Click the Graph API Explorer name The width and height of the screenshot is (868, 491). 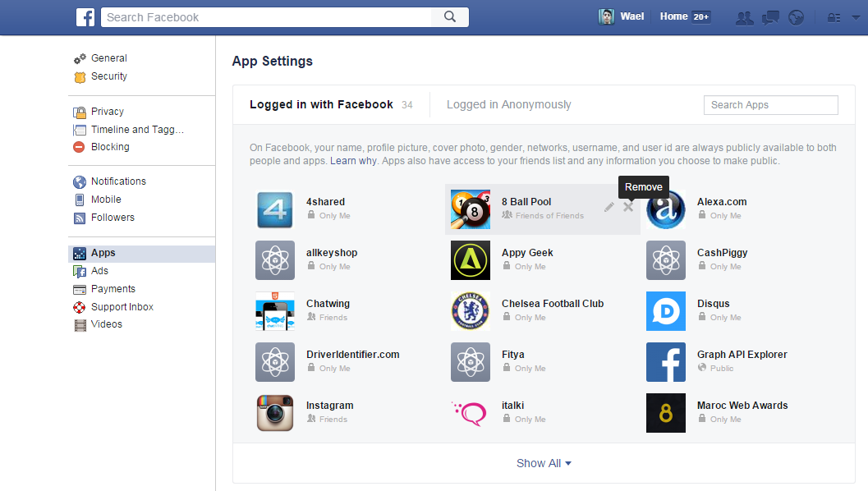tap(742, 355)
